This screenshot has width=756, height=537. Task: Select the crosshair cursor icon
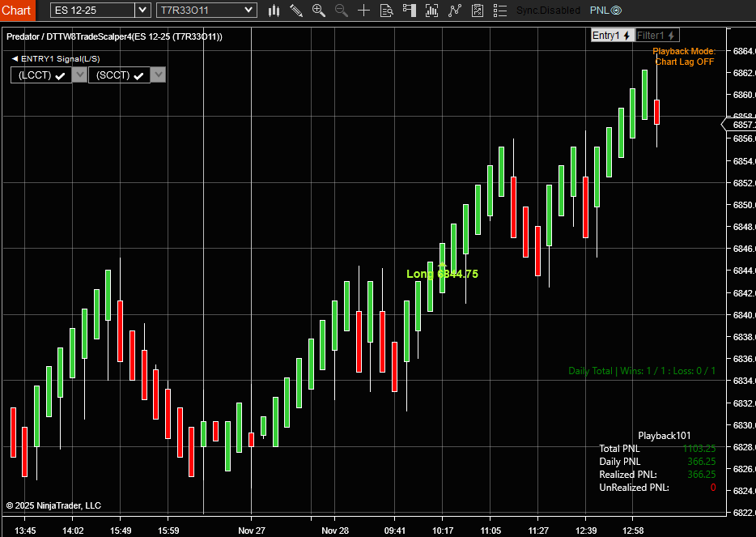(363, 11)
